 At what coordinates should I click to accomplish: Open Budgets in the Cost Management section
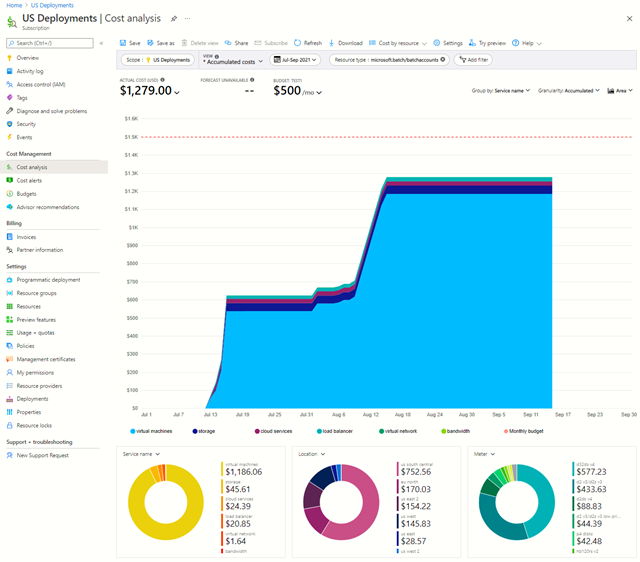[x=26, y=193]
